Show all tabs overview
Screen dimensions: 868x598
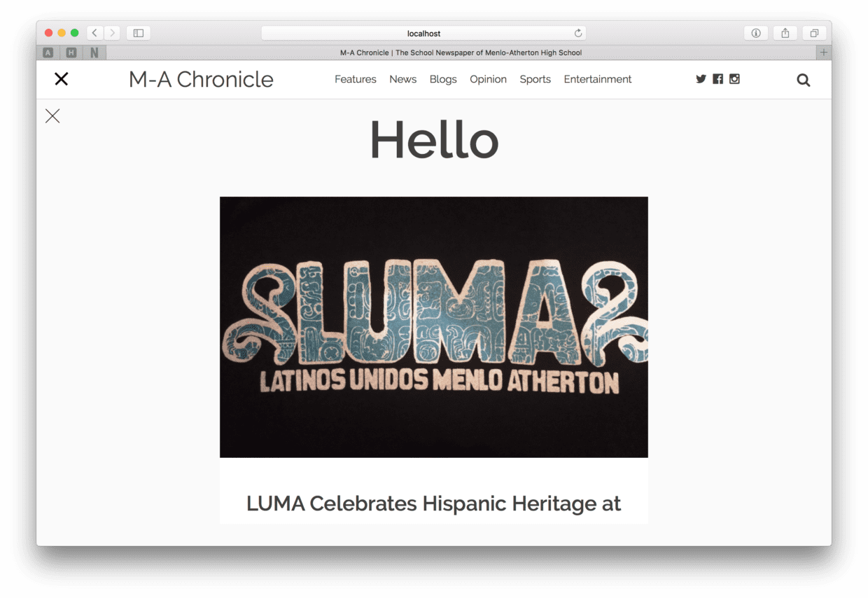(814, 33)
